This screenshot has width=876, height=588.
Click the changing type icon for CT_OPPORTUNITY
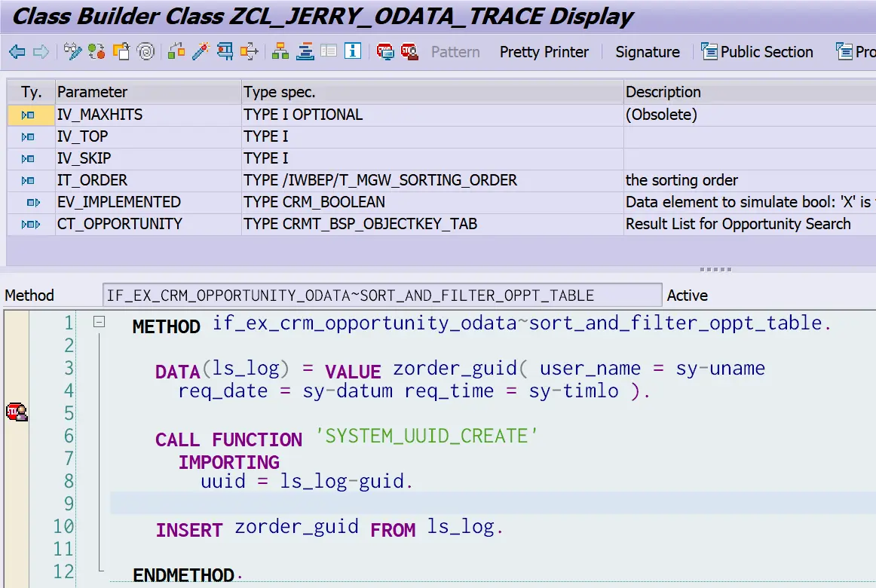[31, 224]
